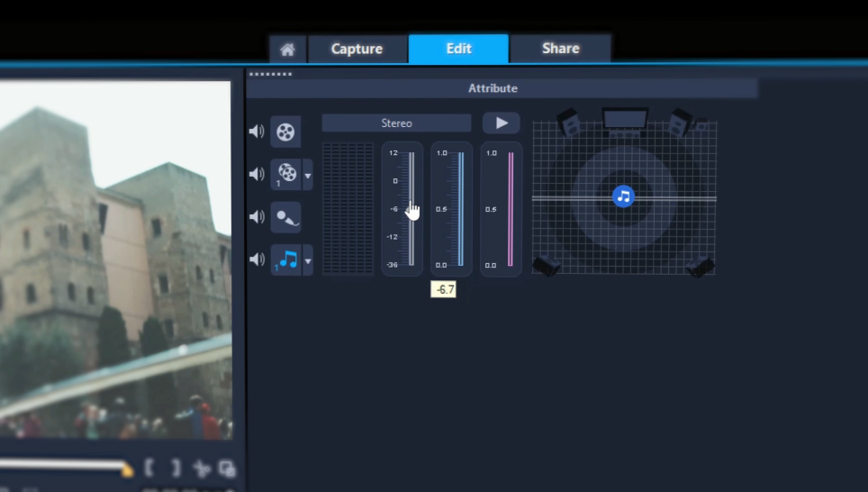The image size is (868, 492).
Task: Set Mark-out with the right bracket icon
Action: click(176, 468)
